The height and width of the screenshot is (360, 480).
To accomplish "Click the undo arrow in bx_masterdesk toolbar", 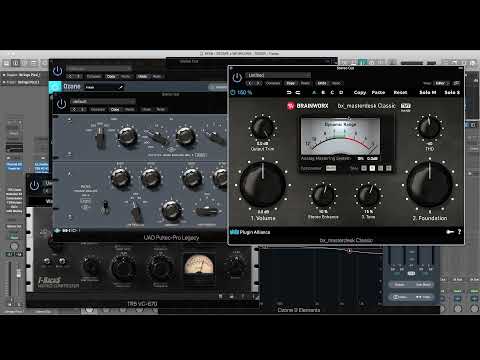I will [289, 92].
